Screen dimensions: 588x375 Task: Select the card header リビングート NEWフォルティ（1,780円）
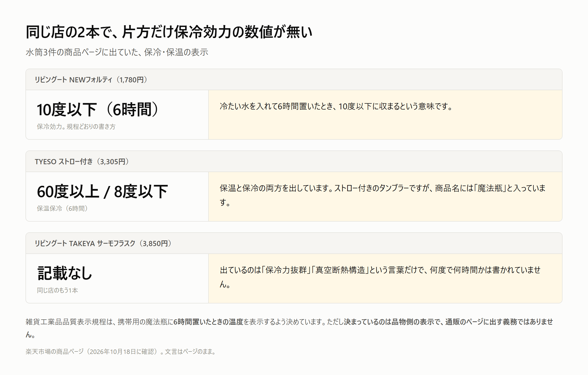point(294,80)
